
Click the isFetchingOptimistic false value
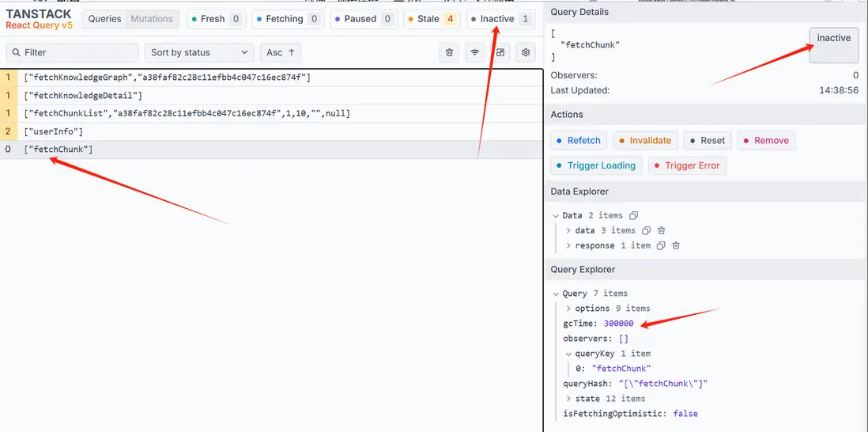685,414
